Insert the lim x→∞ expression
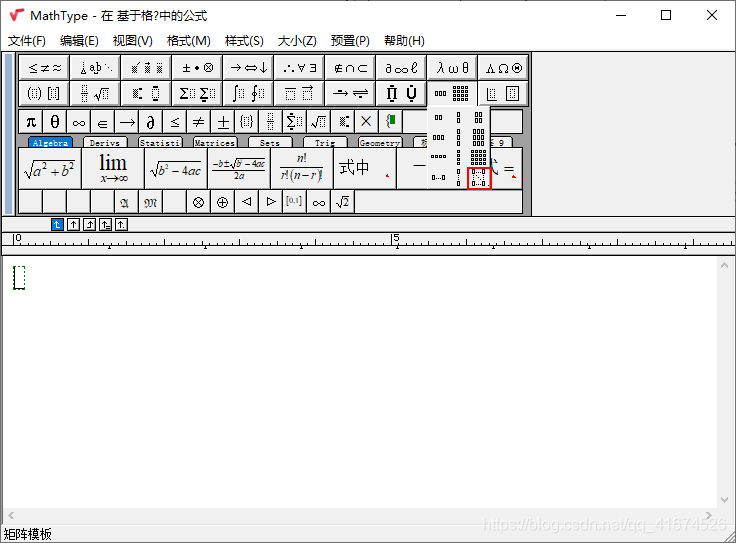Image resolution: width=736 pixels, height=543 pixels. (x=113, y=168)
